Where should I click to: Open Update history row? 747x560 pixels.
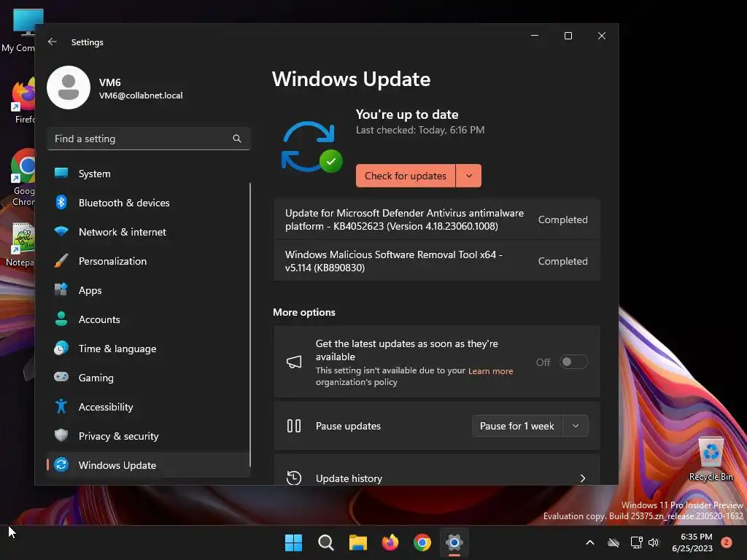tap(436, 470)
